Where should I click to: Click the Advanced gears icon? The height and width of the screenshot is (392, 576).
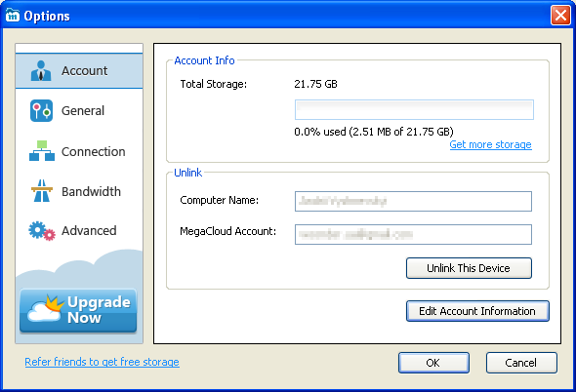[42, 231]
